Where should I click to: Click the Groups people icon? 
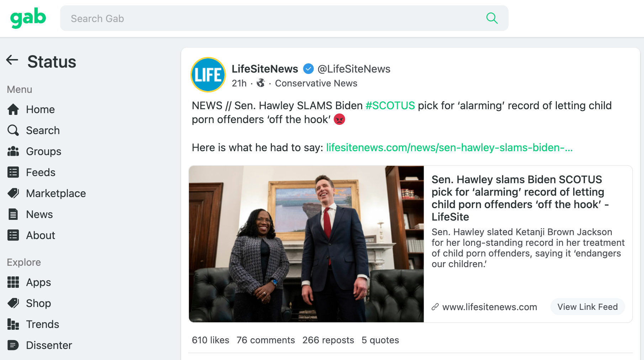[x=13, y=152]
